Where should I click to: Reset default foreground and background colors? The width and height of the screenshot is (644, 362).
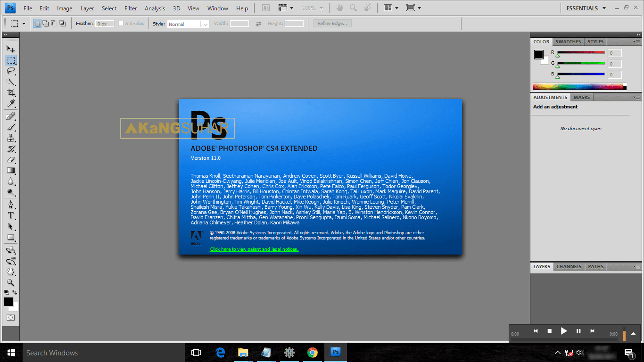pos(6,293)
